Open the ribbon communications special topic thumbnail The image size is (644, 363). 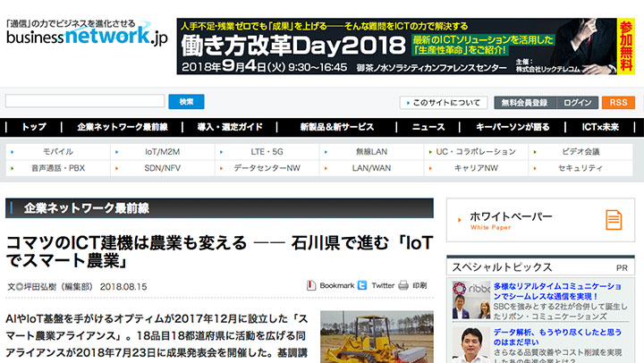point(471,300)
